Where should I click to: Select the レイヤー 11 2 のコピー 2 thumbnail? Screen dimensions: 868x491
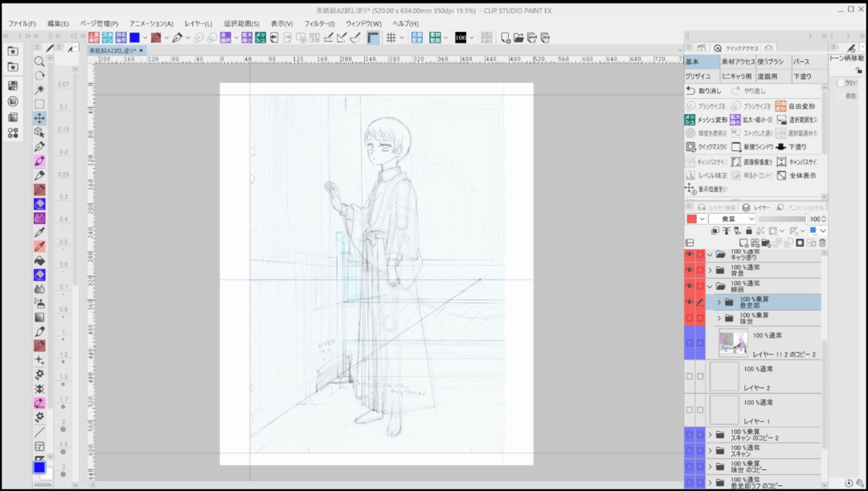tap(733, 343)
